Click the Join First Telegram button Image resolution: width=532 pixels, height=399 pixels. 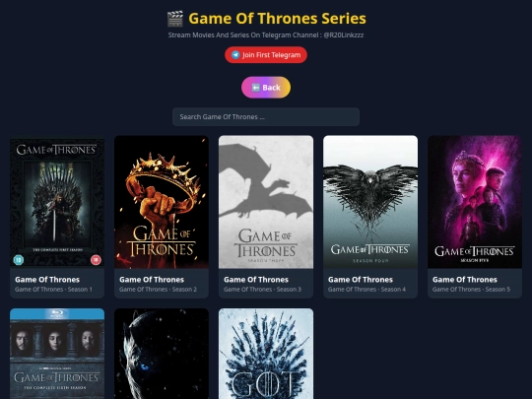pos(266,55)
